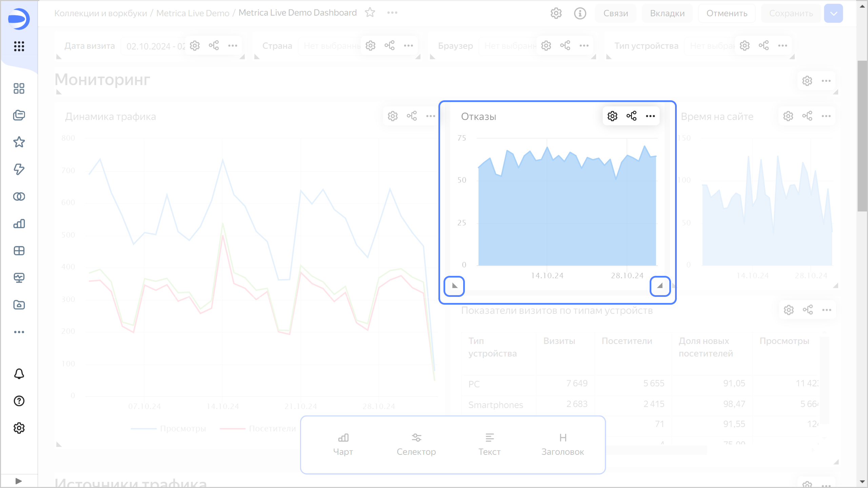Open dropdown arrow next to Сохранить
Image resolution: width=868 pixels, height=488 pixels.
coord(833,13)
